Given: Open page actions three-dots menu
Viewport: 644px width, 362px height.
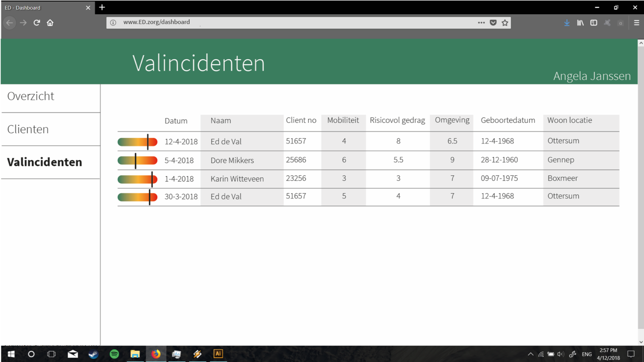Looking at the screenshot, I should click(481, 23).
